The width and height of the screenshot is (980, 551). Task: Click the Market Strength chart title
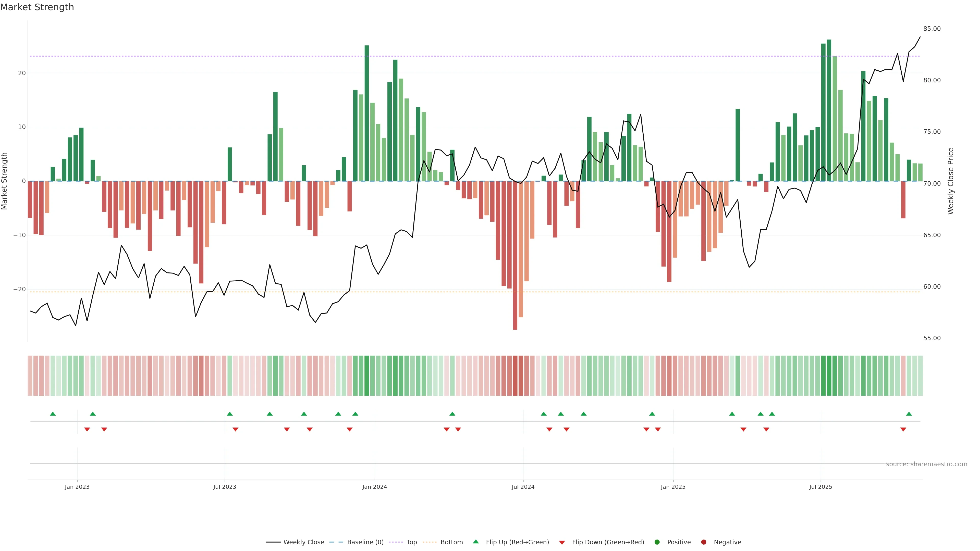point(37,7)
